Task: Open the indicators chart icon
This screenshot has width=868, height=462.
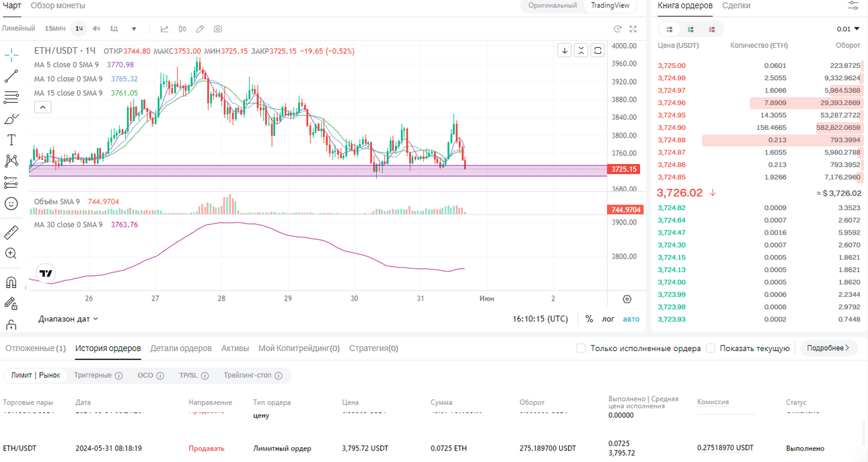Action: click(165, 29)
